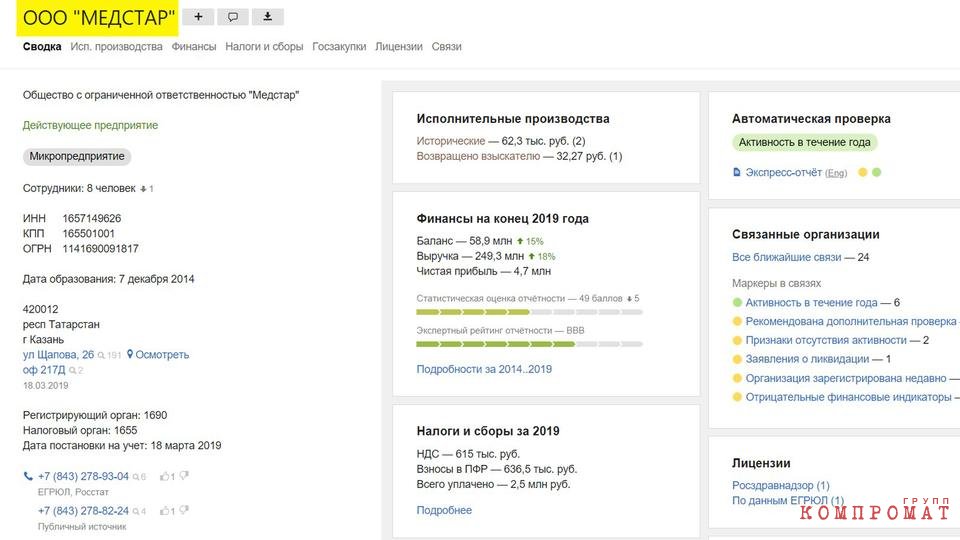Click thumbs down for phone 278-82-24
This screenshot has height=540, width=960.
184,511
